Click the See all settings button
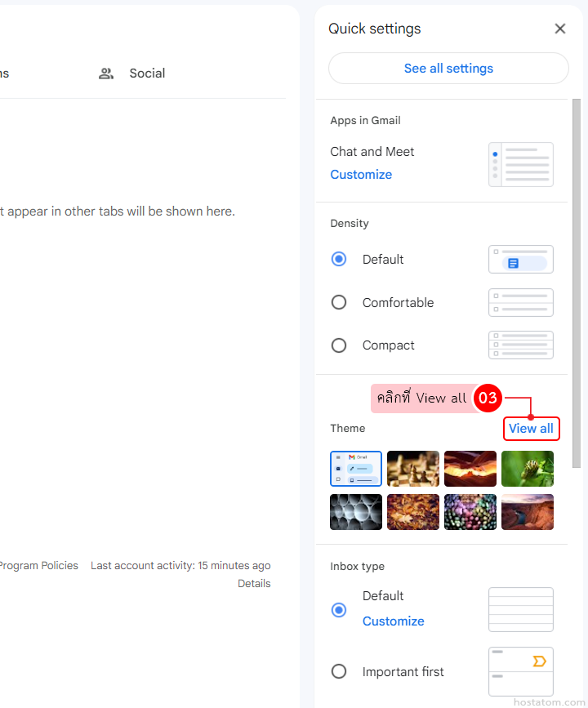 pyautogui.click(x=448, y=69)
